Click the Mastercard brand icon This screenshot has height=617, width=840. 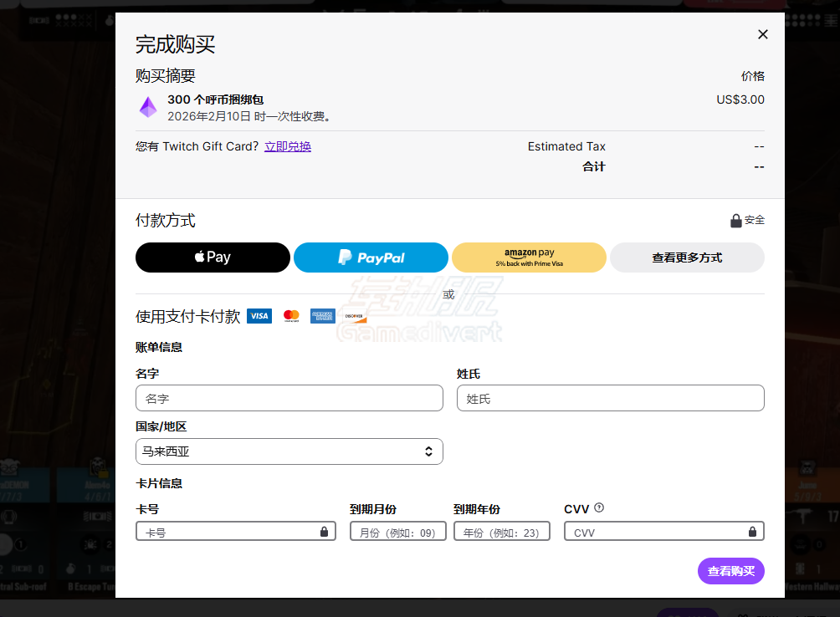[x=290, y=316]
